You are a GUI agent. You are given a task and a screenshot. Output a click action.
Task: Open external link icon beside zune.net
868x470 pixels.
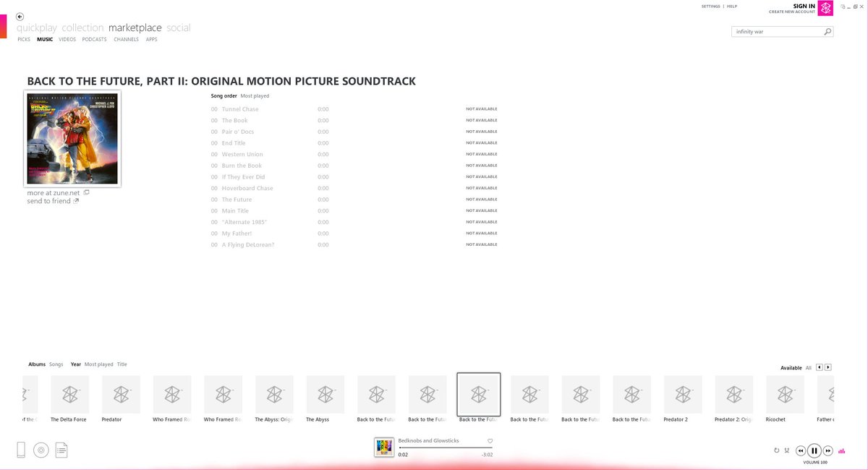pyautogui.click(x=86, y=192)
